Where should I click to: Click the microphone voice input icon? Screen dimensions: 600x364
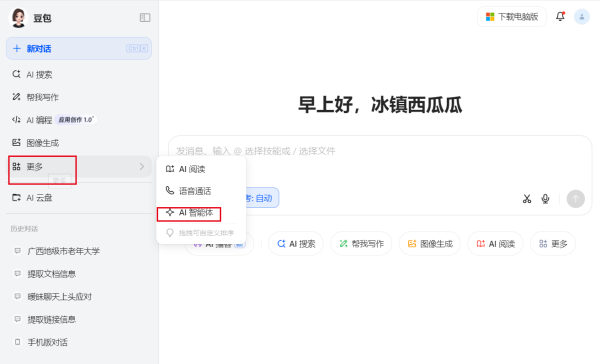(545, 199)
